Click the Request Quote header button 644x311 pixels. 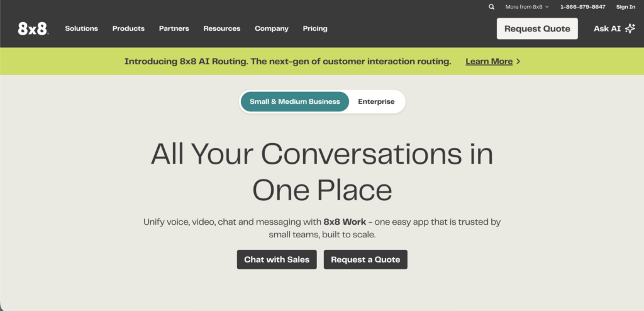click(x=537, y=29)
